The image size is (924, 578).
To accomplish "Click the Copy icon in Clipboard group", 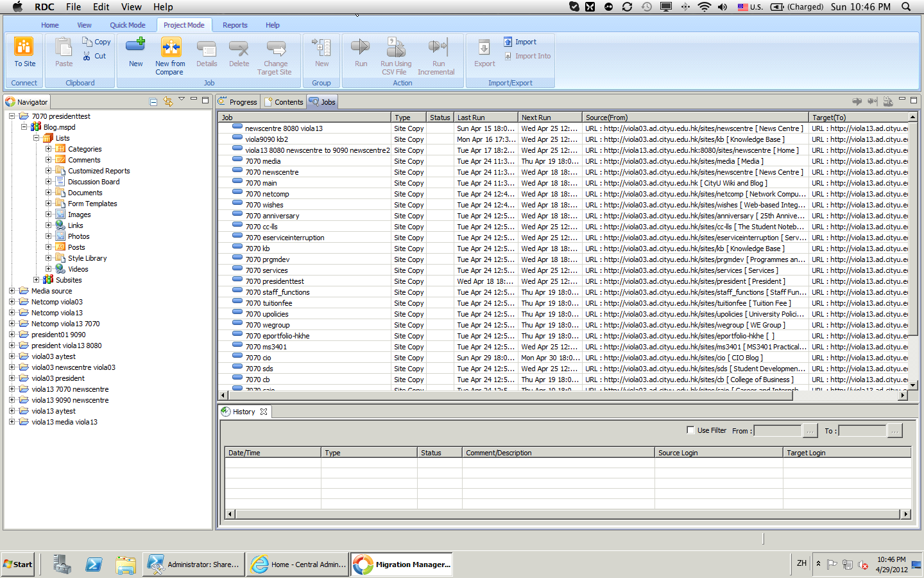I will (x=87, y=41).
